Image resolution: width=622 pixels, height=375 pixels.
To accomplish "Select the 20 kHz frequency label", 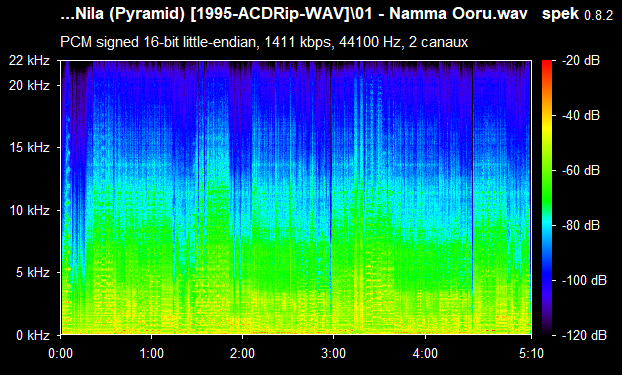I will 29,85.
